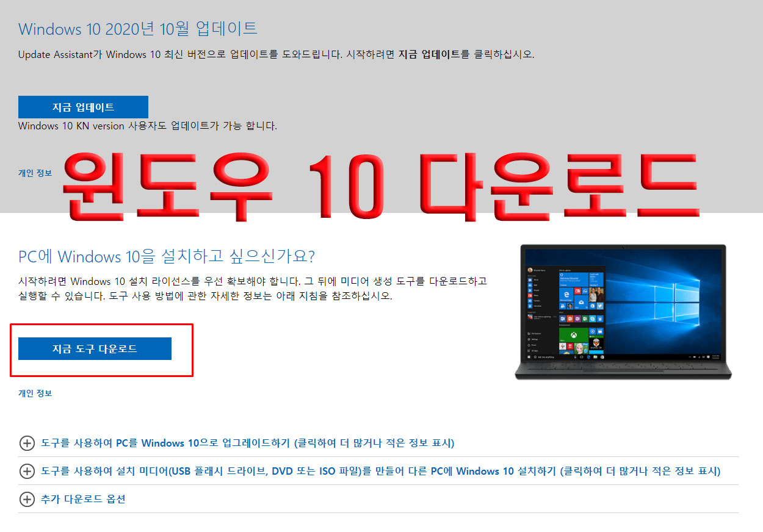Open 설치 미디어(USB 플래시 드라이브, DVD 또는 ISO 파일) link

tap(380, 471)
